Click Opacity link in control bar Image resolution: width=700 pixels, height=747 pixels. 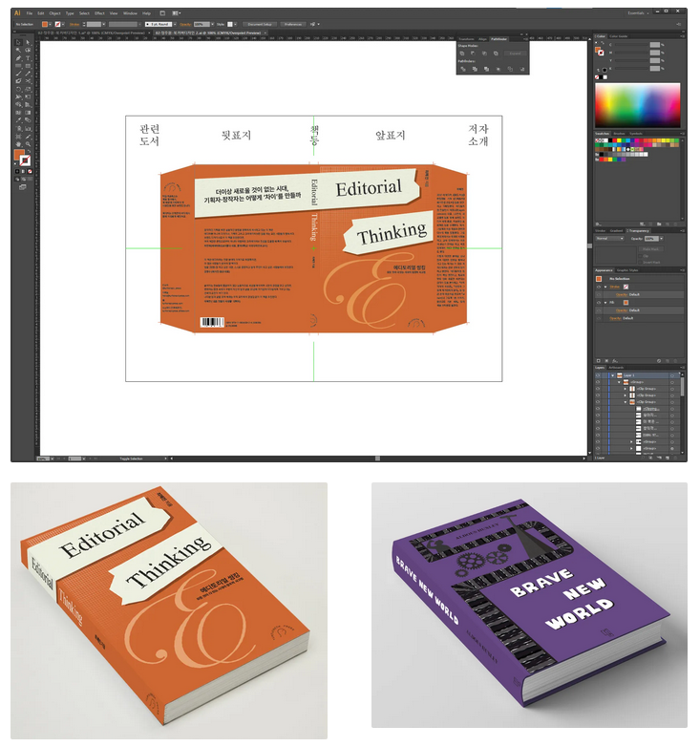(x=185, y=24)
